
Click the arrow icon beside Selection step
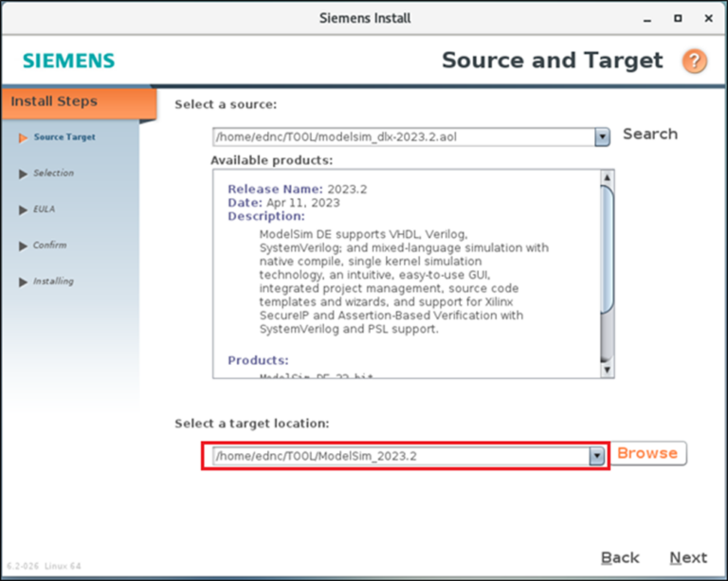pos(23,173)
